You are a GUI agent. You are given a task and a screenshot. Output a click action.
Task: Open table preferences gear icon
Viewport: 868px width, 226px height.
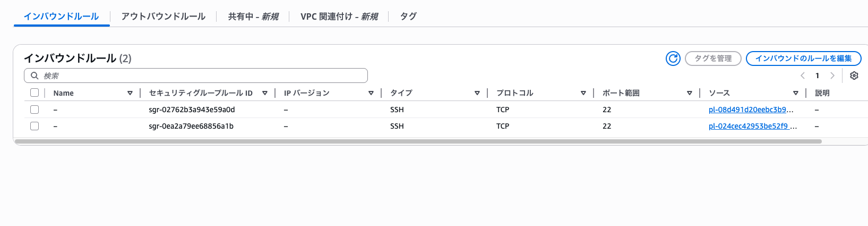[x=854, y=76]
